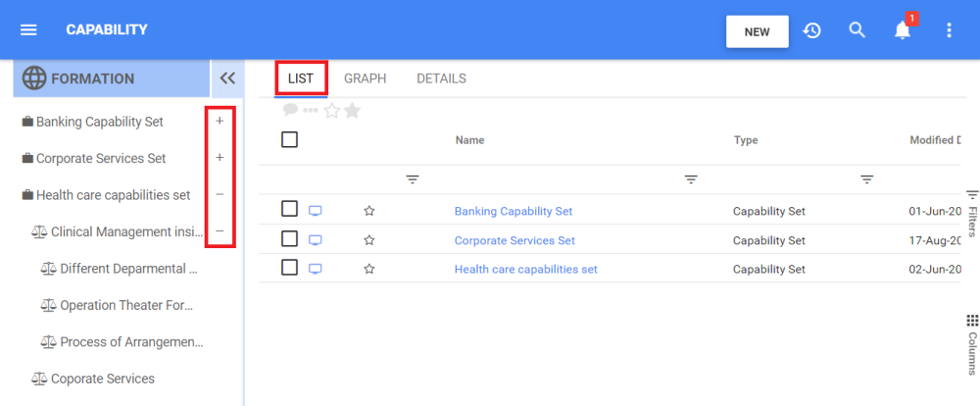Open the history clock icon

pyautogui.click(x=811, y=30)
